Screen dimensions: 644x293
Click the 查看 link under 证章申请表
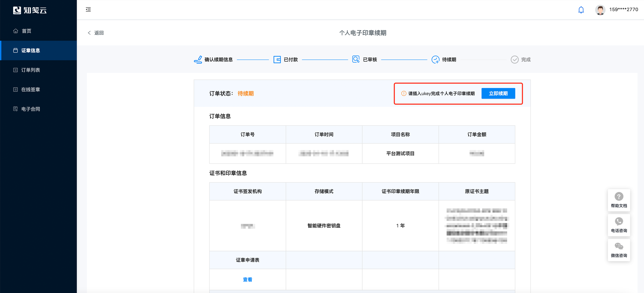click(x=247, y=280)
